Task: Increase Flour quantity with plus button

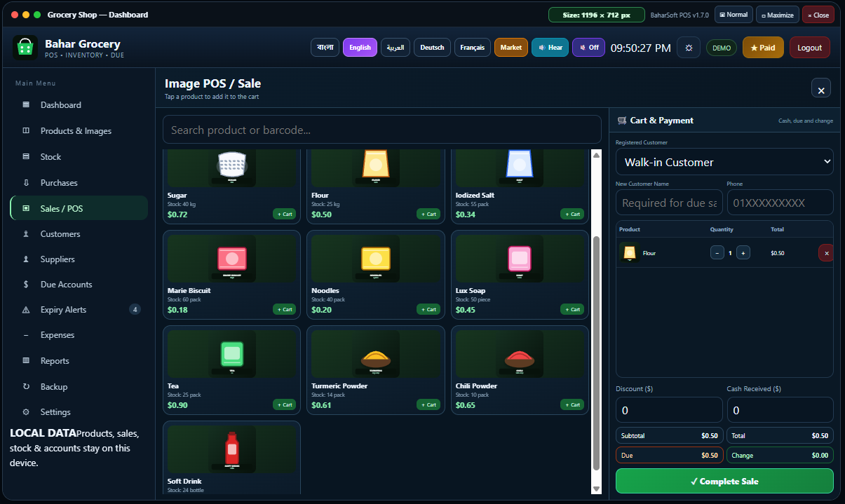Action: tap(743, 252)
